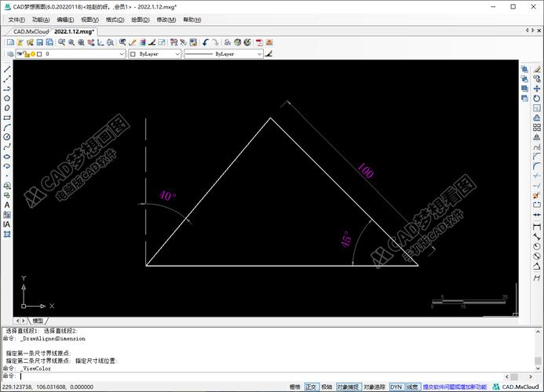544x392 pixels.
Task: Click the 提交软件问题或增加新功能 link
Action: point(455,387)
